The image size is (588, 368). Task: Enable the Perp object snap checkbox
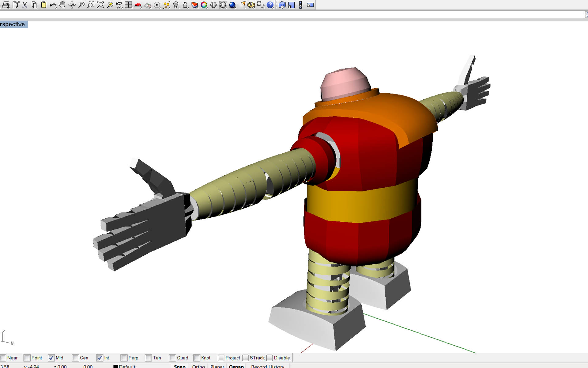(x=124, y=358)
